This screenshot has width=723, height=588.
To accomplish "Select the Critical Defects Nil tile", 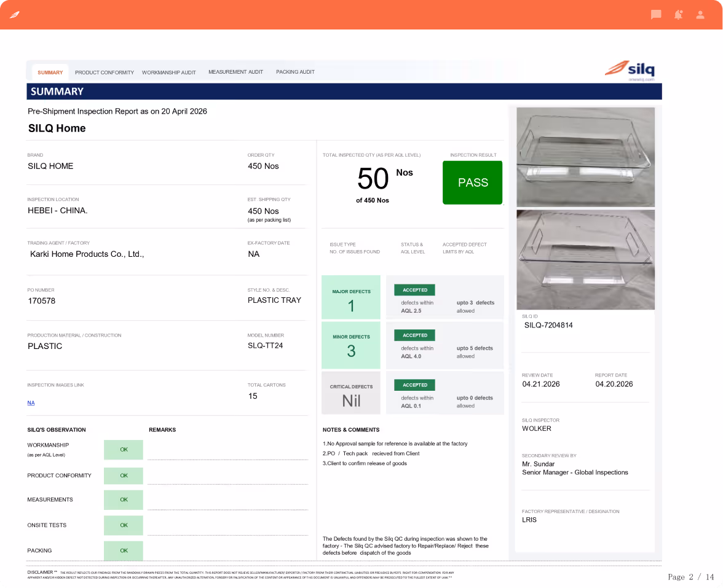I will pyautogui.click(x=351, y=393).
